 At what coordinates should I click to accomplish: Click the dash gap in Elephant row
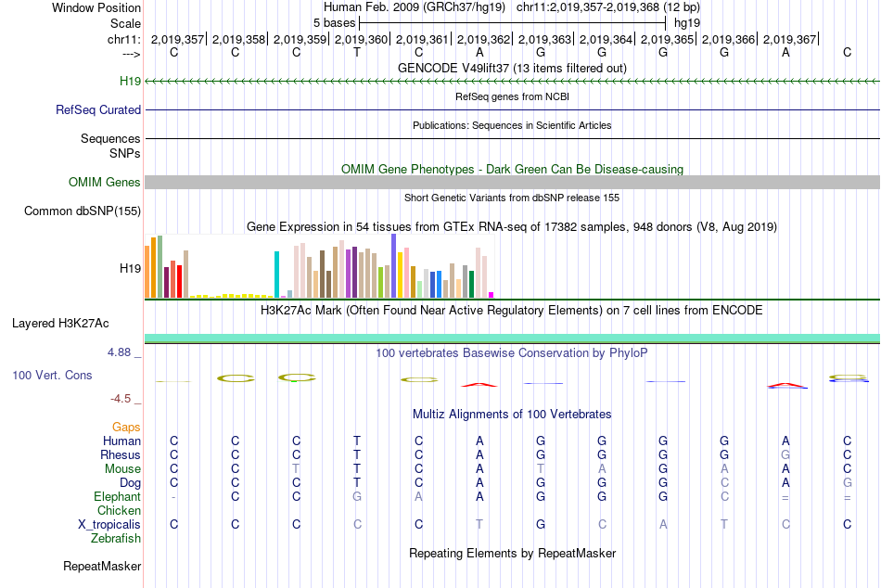click(x=174, y=497)
